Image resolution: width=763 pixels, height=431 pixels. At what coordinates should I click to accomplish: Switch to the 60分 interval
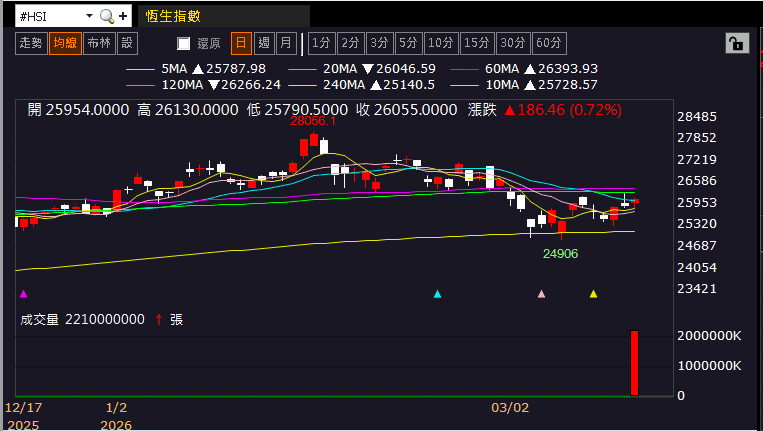click(x=549, y=43)
